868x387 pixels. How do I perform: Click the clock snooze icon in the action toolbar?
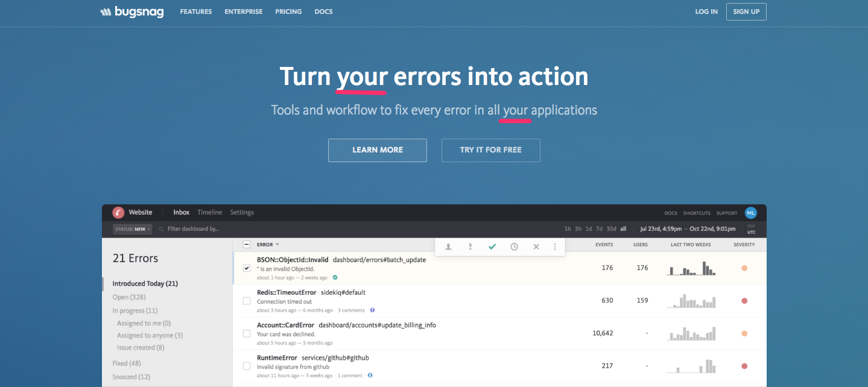click(514, 247)
